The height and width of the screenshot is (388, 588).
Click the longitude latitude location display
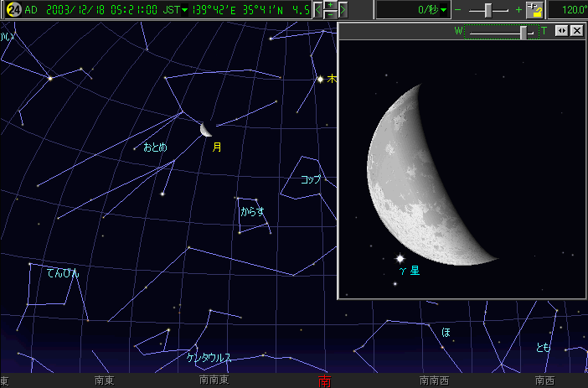(x=239, y=10)
